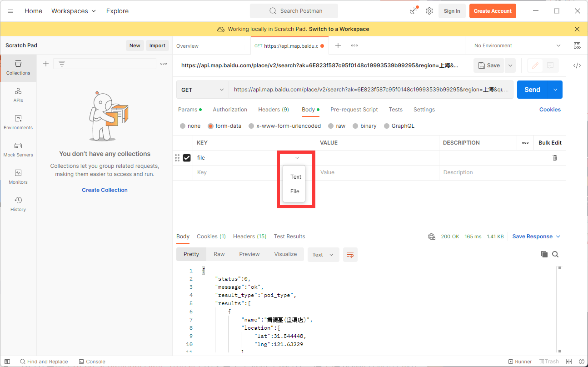Select the none body type
This screenshot has width=588, height=367.
point(183,126)
